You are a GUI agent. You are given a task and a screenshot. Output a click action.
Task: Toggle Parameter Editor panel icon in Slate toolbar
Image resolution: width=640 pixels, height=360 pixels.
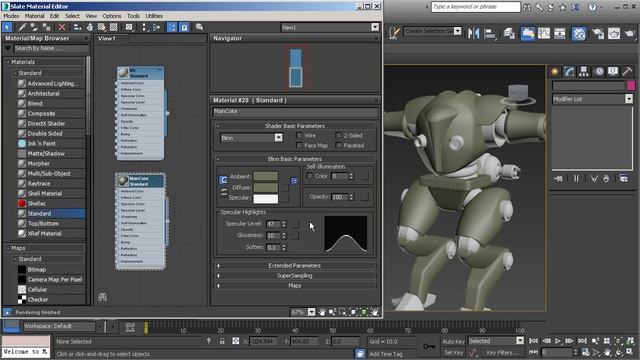(184, 27)
